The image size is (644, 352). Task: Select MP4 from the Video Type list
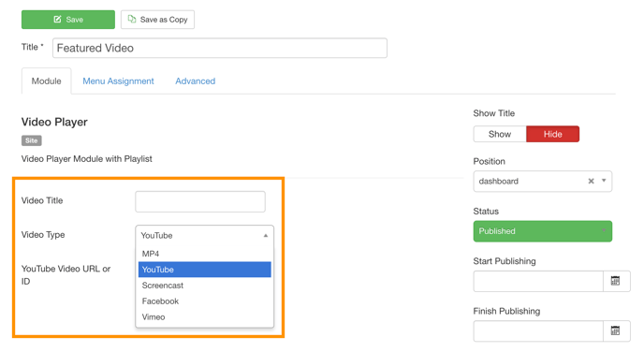tap(205, 254)
